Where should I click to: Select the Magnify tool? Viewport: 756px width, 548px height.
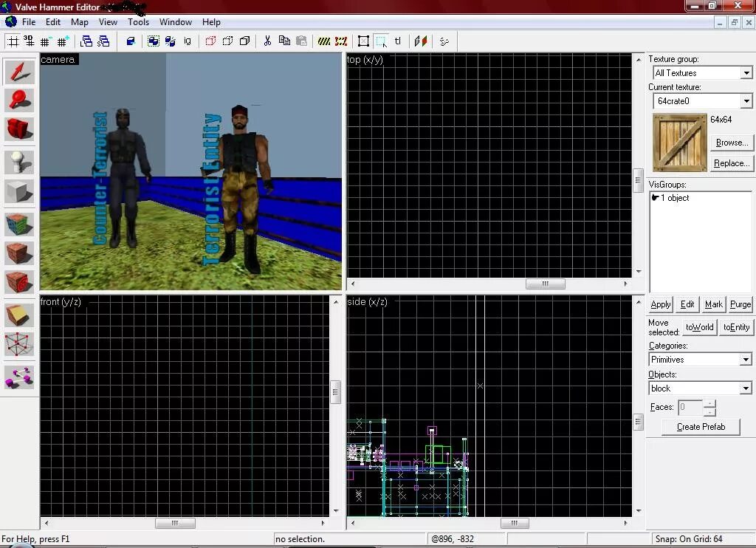[19, 100]
